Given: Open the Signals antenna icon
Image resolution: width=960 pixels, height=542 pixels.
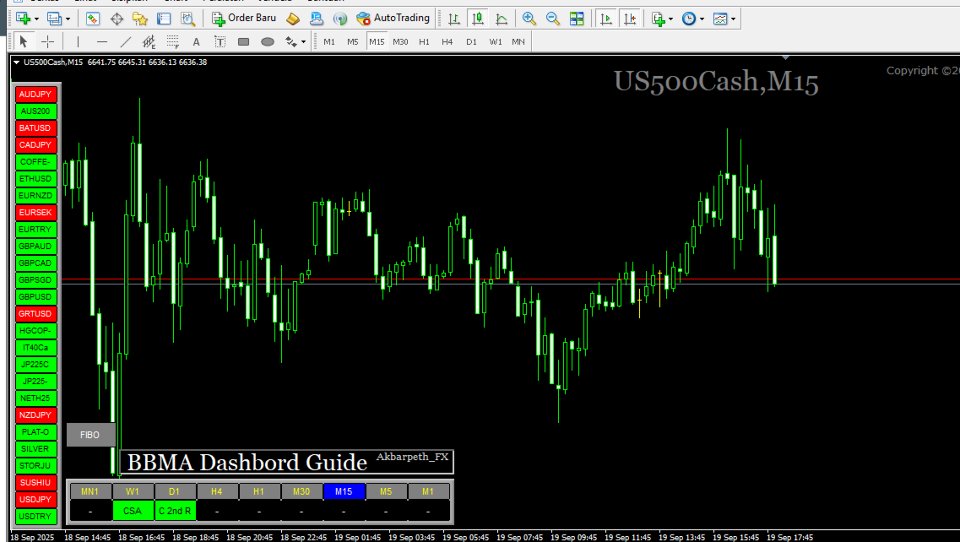Looking at the screenshot, I should coord(340,18).
